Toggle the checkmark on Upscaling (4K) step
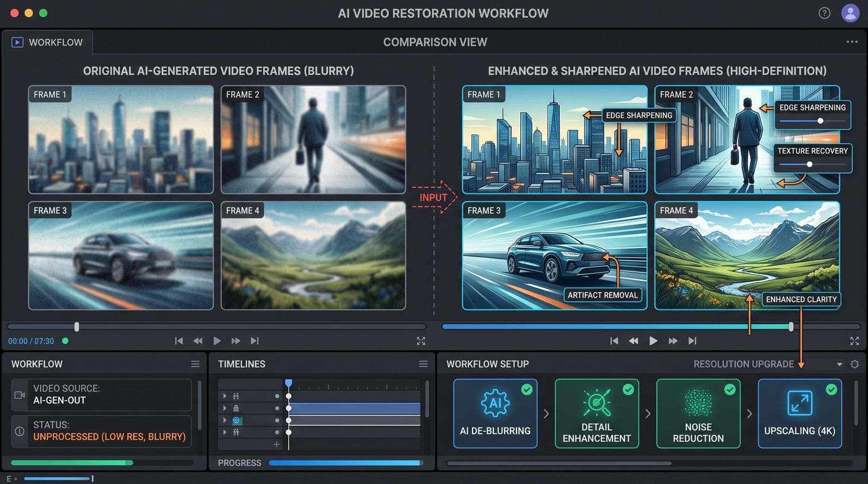Viewport: 868px width, 484px height. (x=831, y=390)
